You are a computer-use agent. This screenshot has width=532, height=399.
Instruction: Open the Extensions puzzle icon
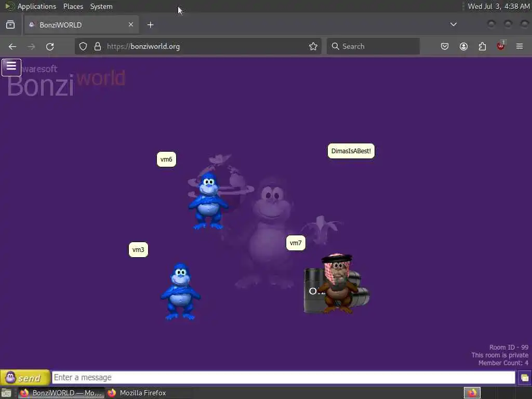(482, 46)
